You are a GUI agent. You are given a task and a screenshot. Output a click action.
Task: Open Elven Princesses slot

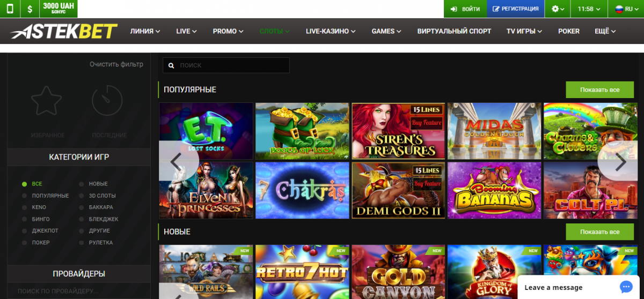tap(206, 190)
